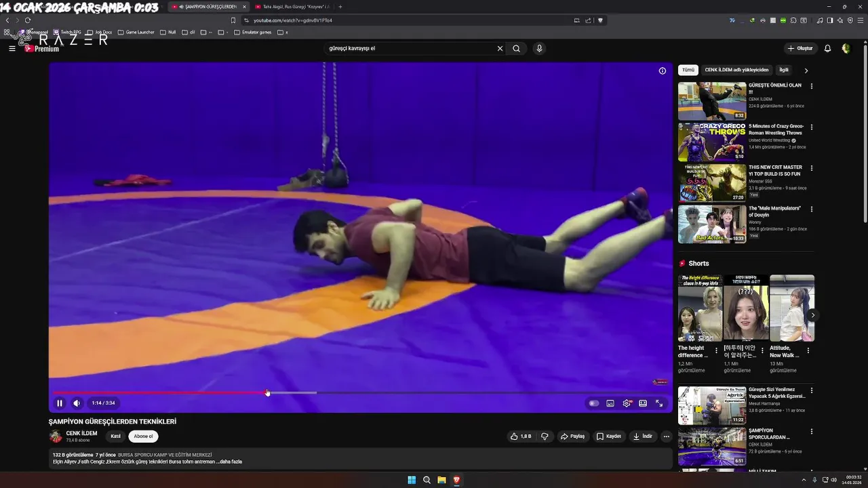The height and width of the screenshot is (488, 868).
Task: Open the Emulator games bookmark folder
Action: tap(253, 32)
